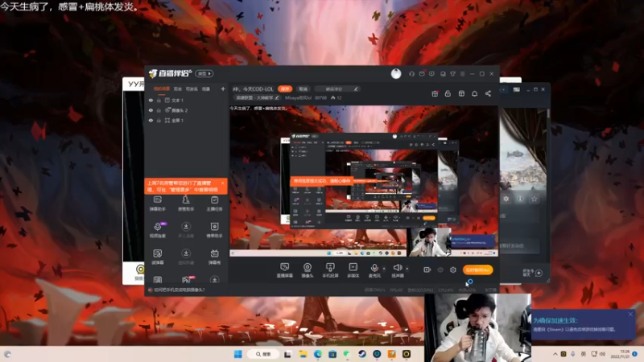Viewport: 644px width, 362px height.
Task: Click the gear icon in right background window
Action: (506, 199)
